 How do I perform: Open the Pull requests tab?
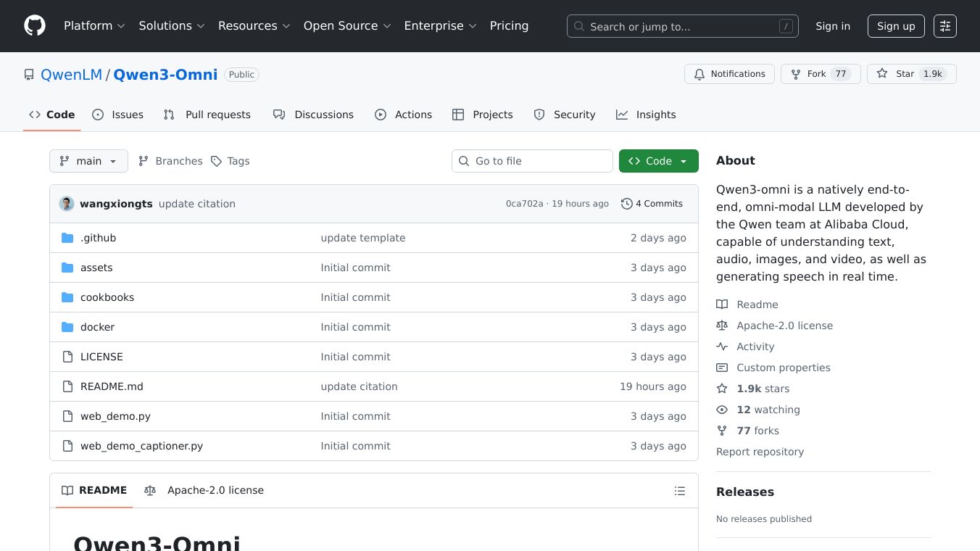click(207, 115)
